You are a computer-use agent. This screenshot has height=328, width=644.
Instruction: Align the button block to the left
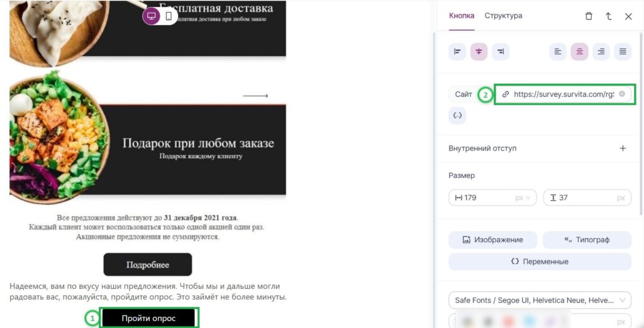coord(457,52)
